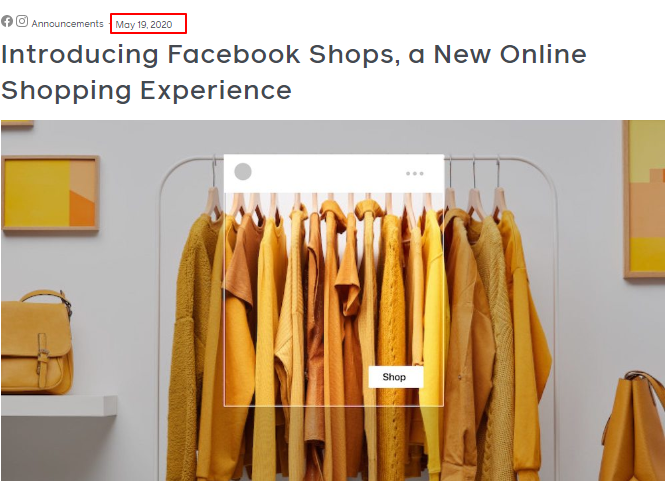Click the yellow satchel handbag on shelf
The width and height of the screenshot is (666, 481).
[37, 342]
